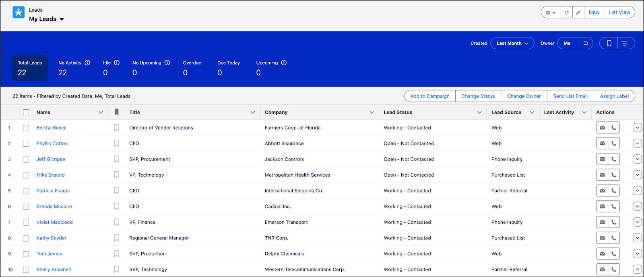This screenshot has height=277, width=644.
Task: Click search icon in Owner field
Action: (x=586, y=43)
